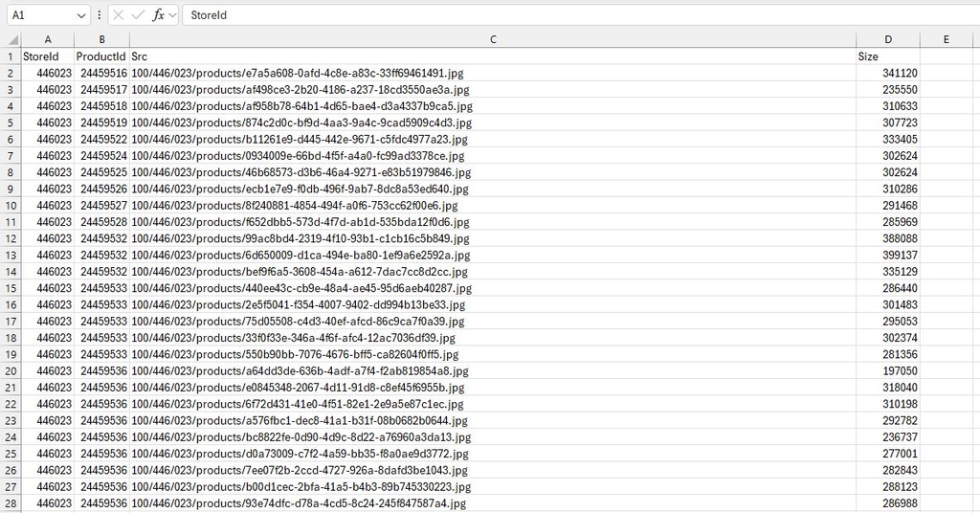This screenshot has height=513, width=980.
Task: Select column A header
Action: 48,39
